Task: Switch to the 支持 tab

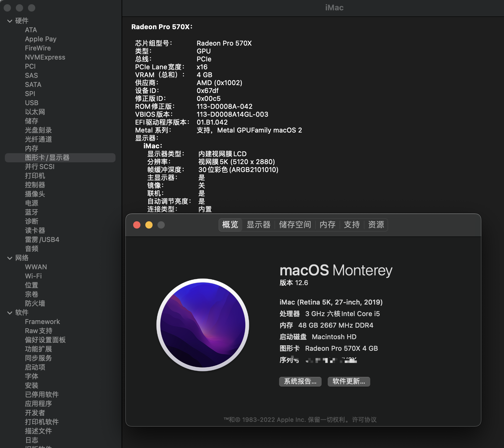Action: [352, 225]
